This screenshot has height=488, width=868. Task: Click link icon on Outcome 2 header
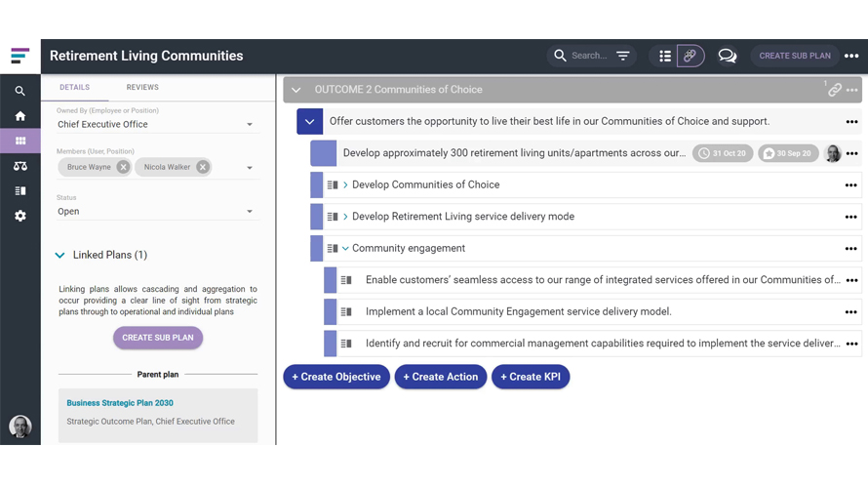tap(834, 90)
